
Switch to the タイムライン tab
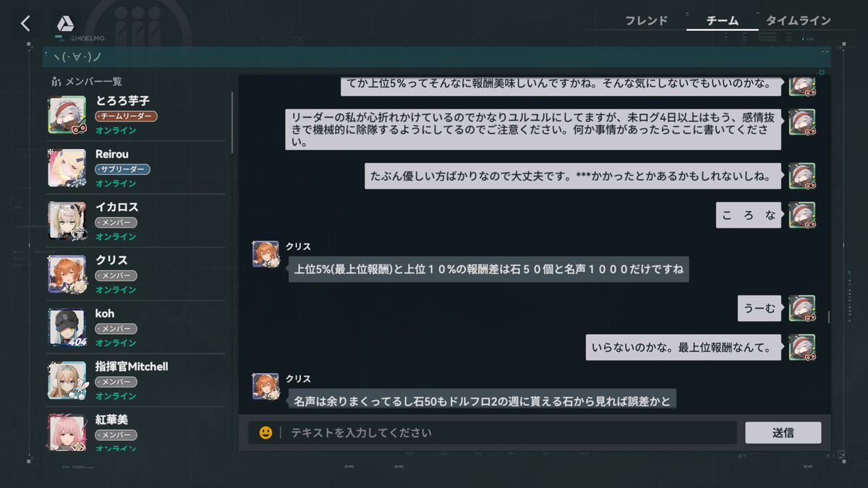pos(798,21)
